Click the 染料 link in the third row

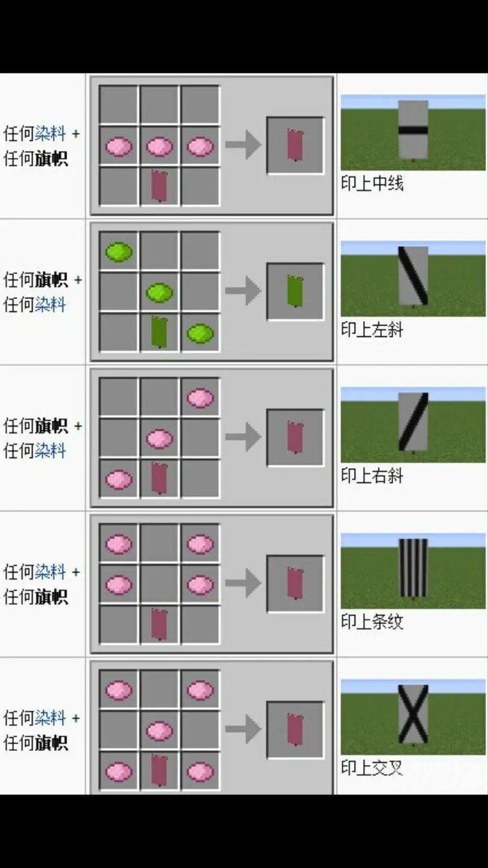(50, 451)
